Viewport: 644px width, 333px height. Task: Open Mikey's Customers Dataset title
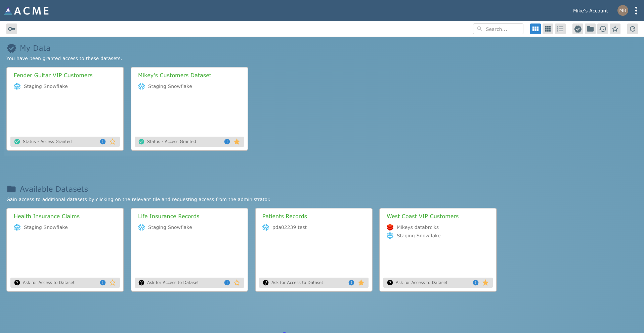(175, 75)
